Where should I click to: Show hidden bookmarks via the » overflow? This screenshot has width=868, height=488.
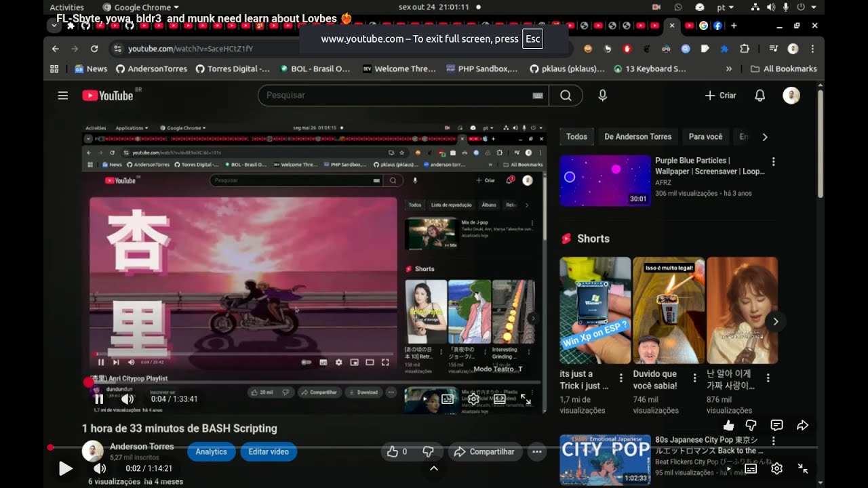(729, 68)
